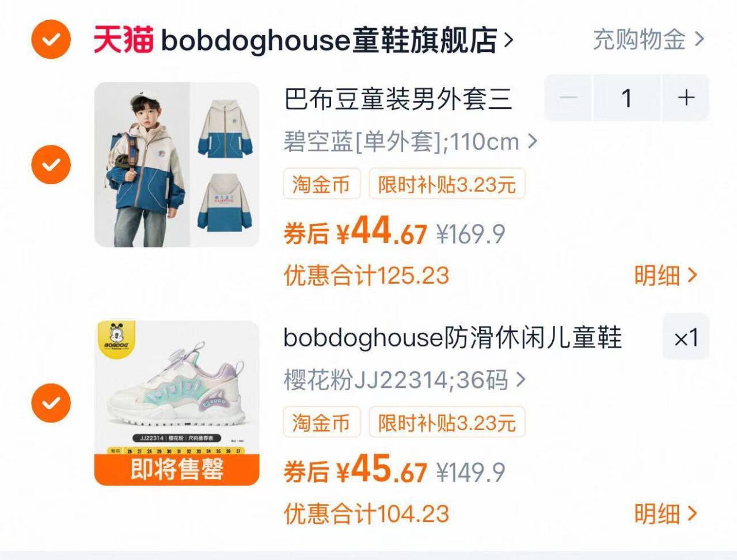Screen dimensions: 737x560
Task: Open the pink sneakers product thumbnail
Action: pos(177,403)
